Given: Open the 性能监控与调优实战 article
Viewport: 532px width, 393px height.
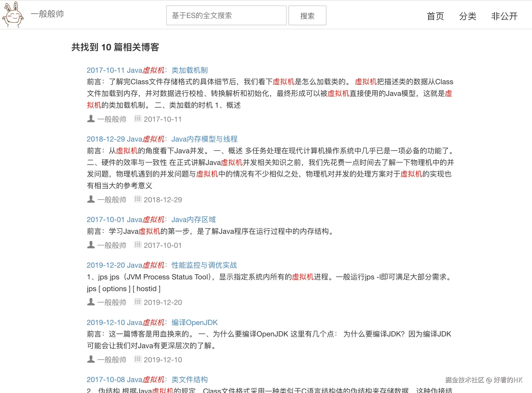Looking at the screenshot, I should tap(162, 265).
